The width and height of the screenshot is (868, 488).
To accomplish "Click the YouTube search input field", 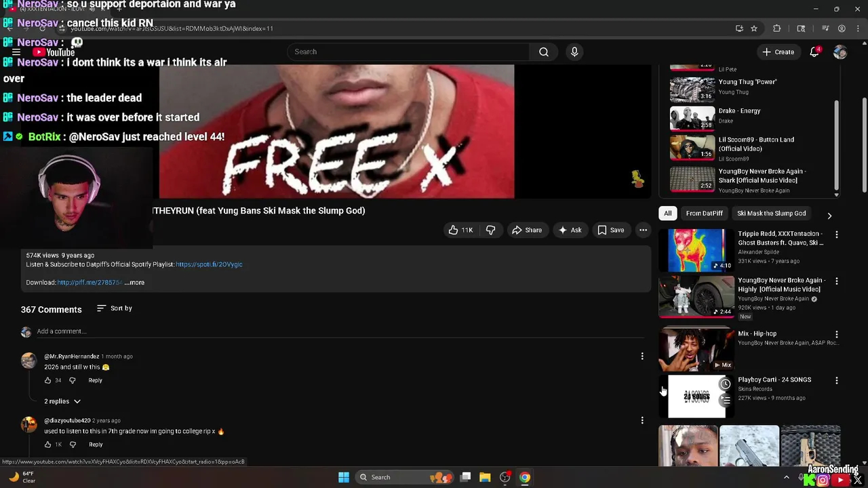I will [409, 52].
